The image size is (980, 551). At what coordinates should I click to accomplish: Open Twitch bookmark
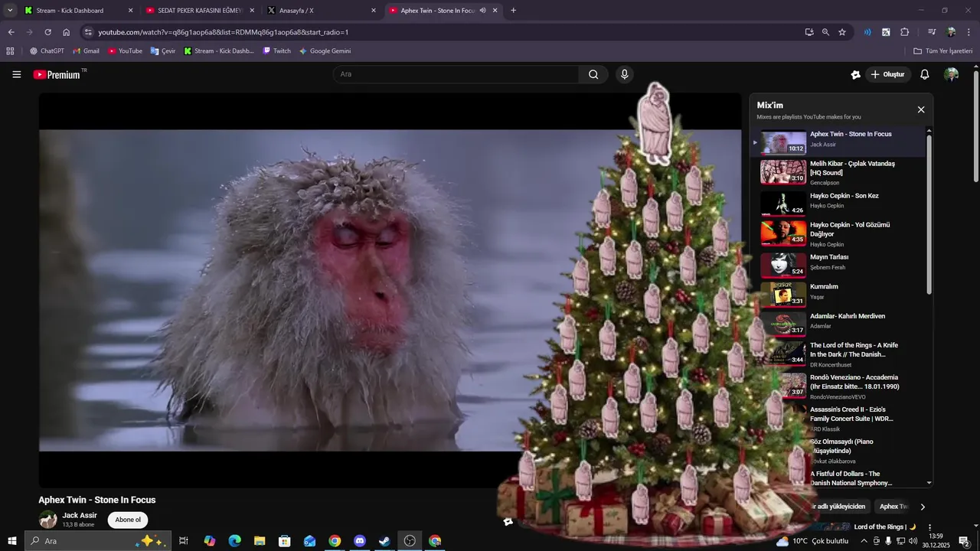276,51
